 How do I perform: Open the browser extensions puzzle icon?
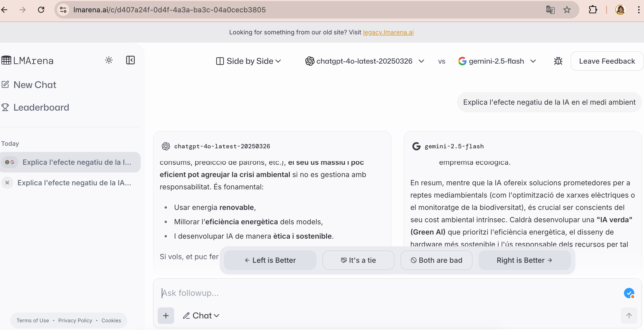pos(593,10)
